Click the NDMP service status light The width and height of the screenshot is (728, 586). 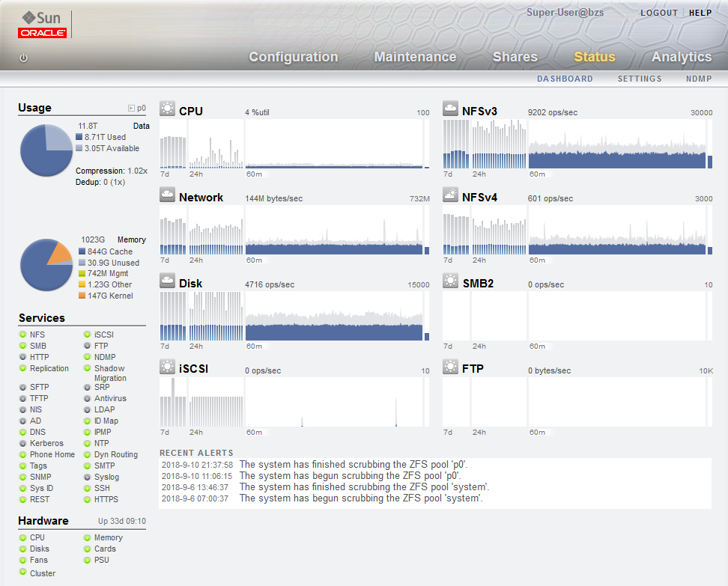87,357
